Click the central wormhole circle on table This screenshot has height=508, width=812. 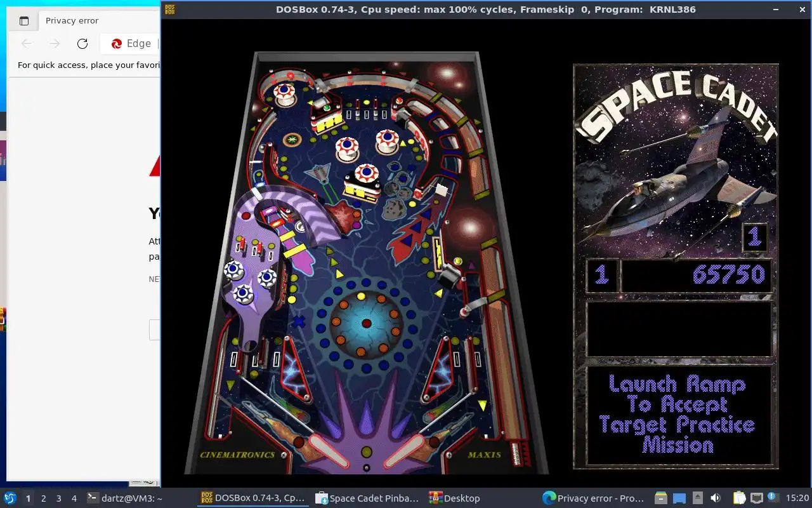[x=366, y=323]
